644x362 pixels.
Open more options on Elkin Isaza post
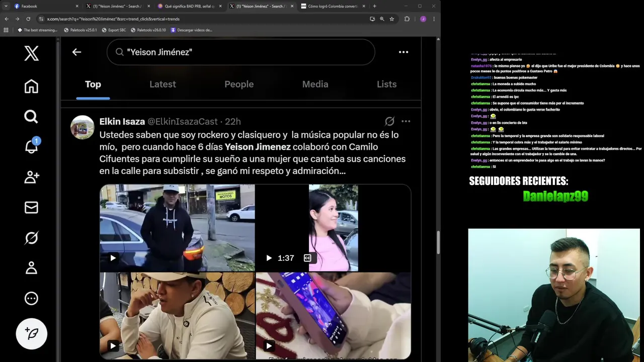click(406, 121)
